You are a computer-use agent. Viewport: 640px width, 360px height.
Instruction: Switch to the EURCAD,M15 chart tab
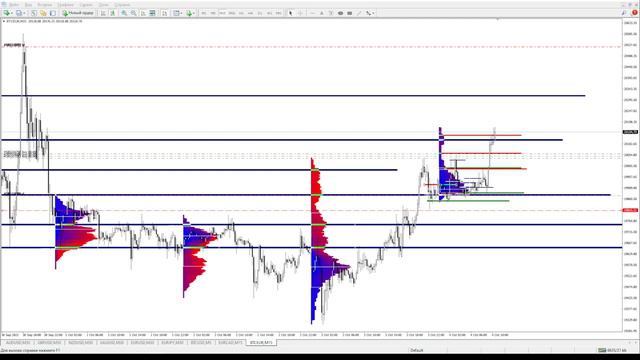point(230,342)
